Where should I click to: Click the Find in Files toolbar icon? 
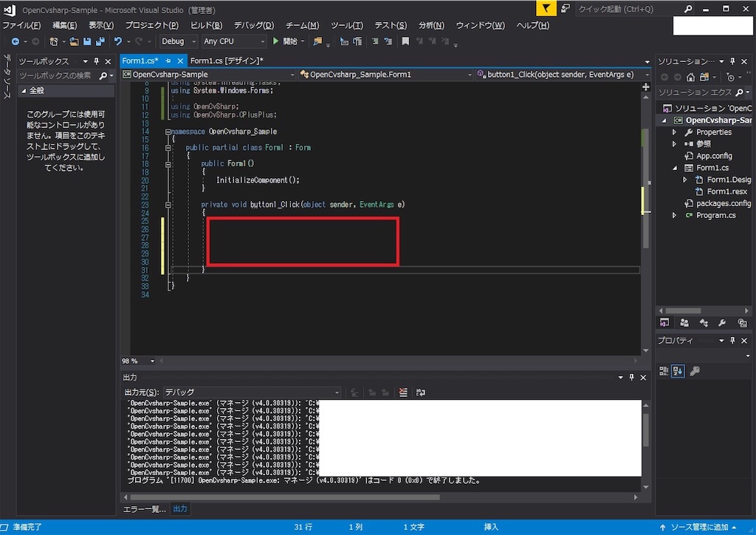coord(317,41)
